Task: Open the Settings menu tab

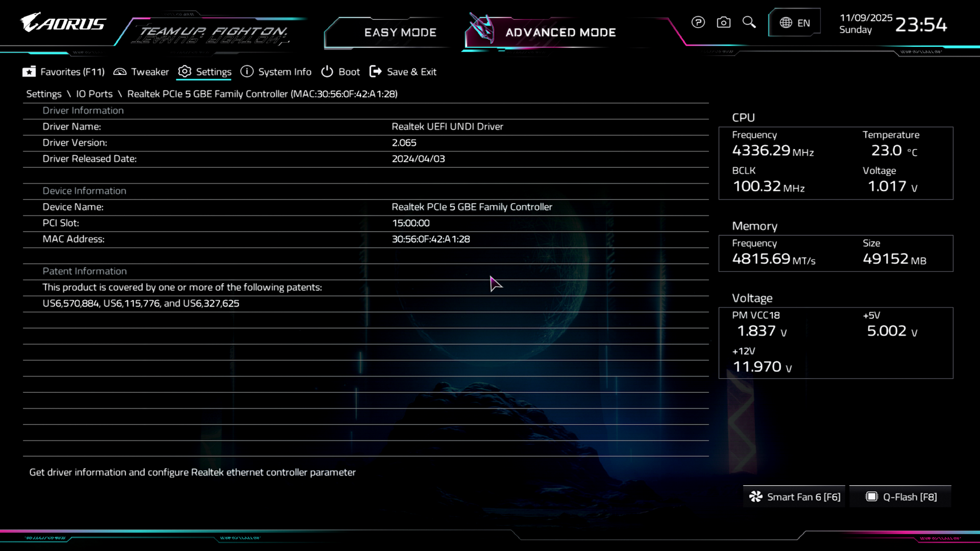Action: 213,72
